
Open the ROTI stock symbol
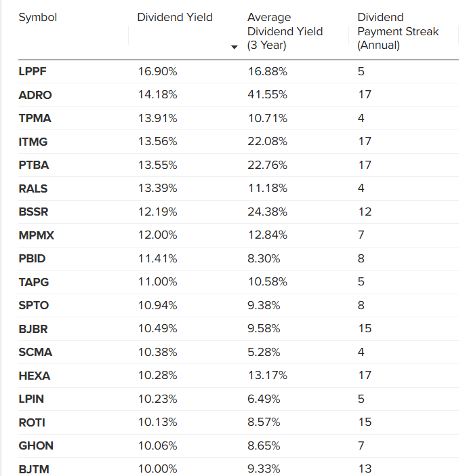point(32,422)
